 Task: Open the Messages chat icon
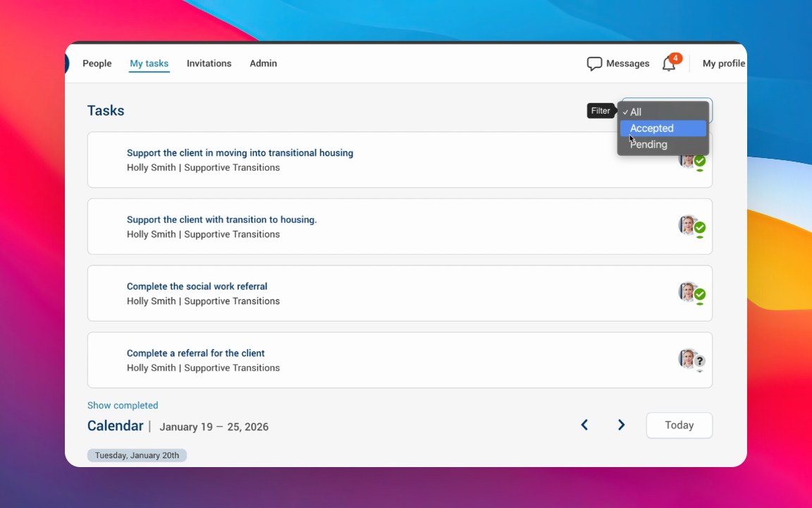tap(594, 64)
